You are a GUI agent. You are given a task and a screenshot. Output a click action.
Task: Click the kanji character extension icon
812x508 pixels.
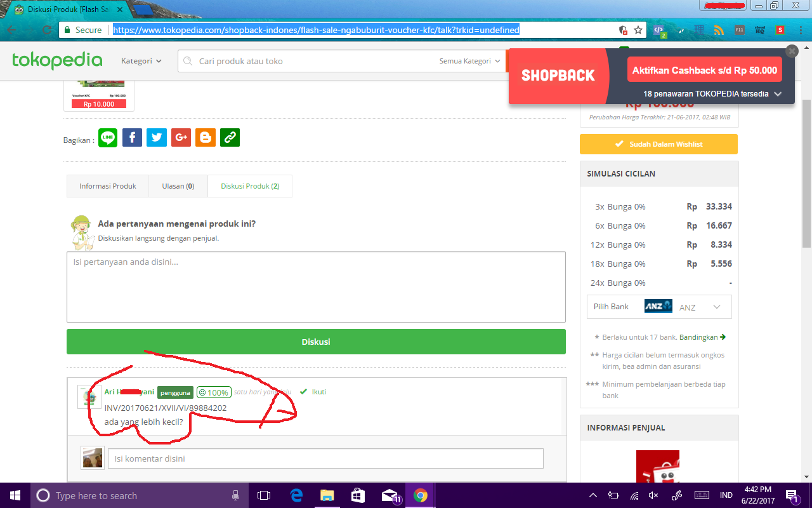click(x=699, y=30)
